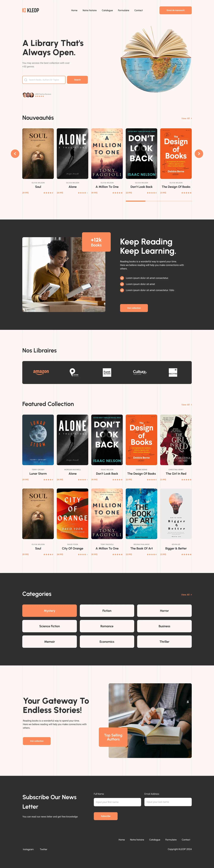Select the Romance category
Viewport: 214px width, 868px height.
click(x=107, y=626)
